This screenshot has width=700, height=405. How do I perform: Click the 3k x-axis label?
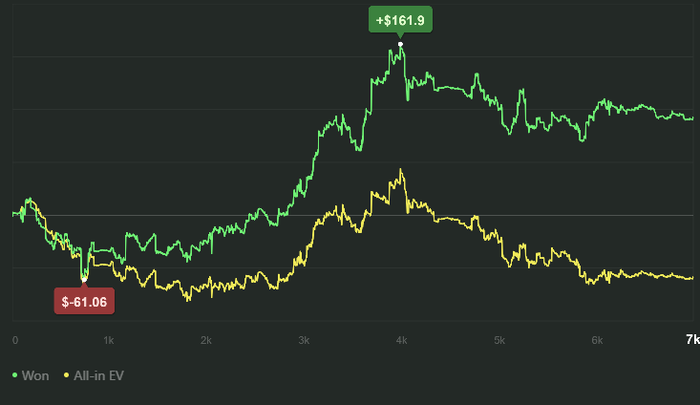pyautogui.click(x=304, y=340)
